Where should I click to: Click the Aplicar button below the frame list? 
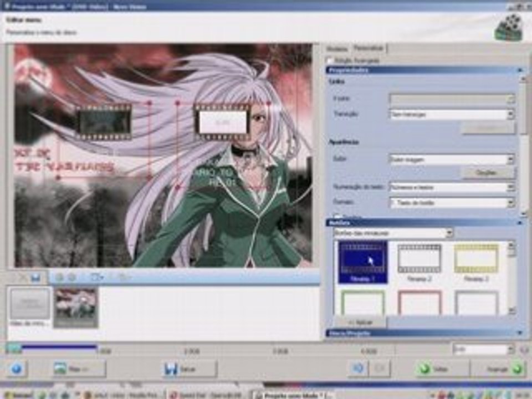361,322
